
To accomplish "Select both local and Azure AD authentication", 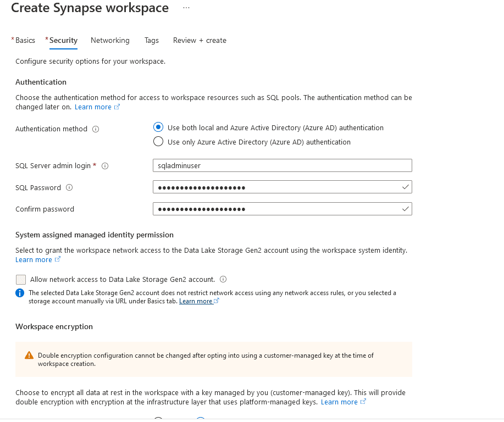I will click(158, 127).
